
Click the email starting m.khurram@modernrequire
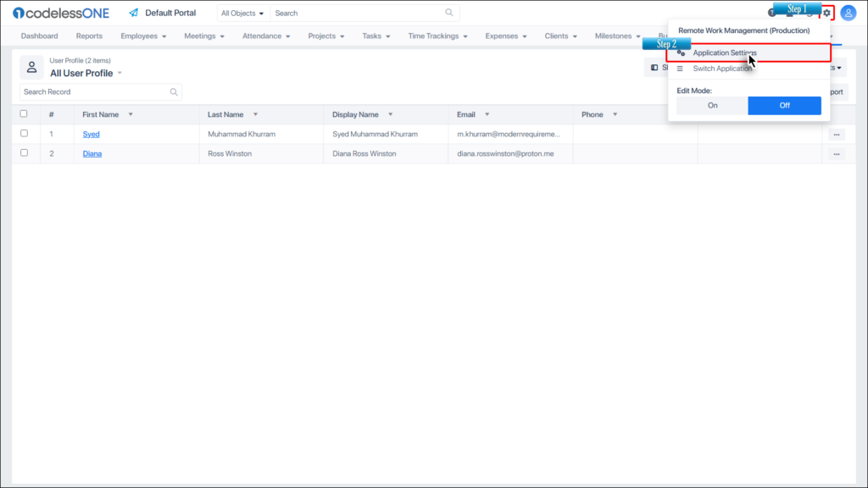pyautogui.click(x=509, y=135)
